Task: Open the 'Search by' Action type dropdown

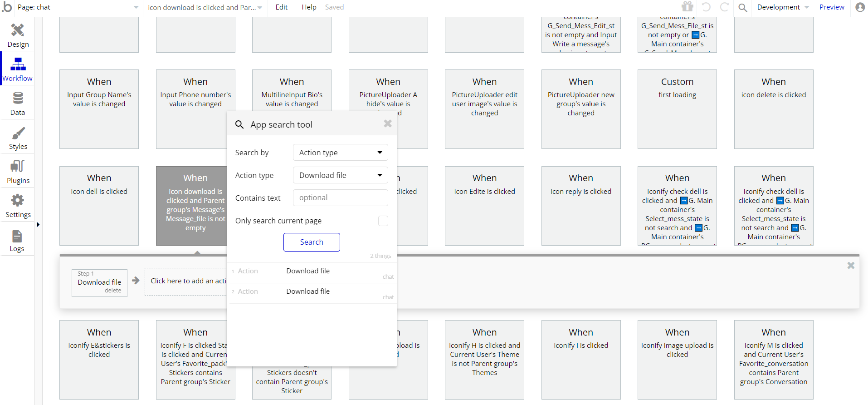Action: tap(340, 153)
